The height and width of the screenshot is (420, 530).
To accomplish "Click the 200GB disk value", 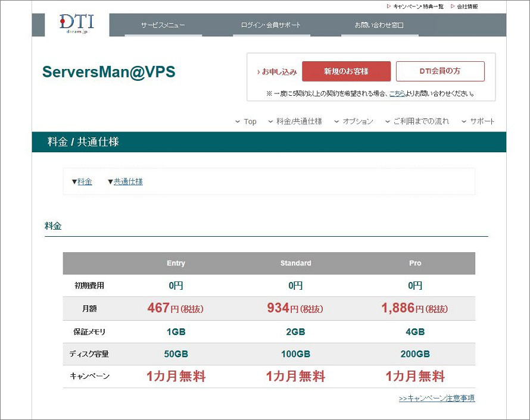I will pos(415,354).
